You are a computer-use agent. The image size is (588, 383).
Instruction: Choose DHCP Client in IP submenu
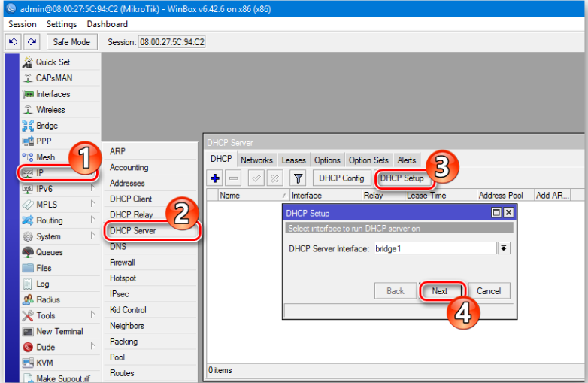[x=150, y=199]
